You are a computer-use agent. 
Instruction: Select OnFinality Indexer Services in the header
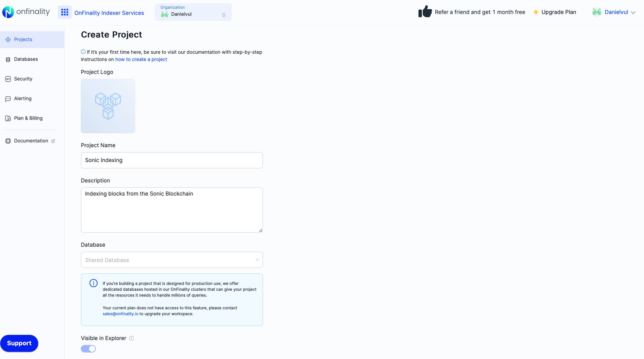tap(109, 13)
